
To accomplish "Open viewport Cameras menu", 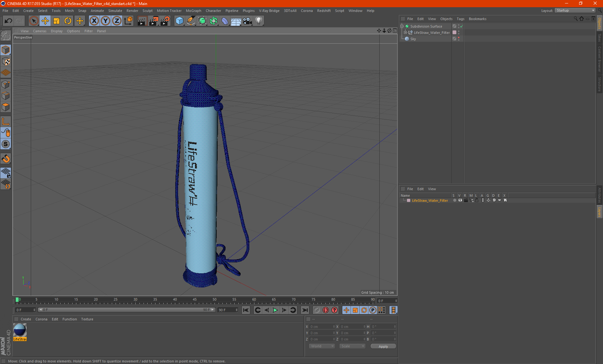I will click(x=40, y=31).
